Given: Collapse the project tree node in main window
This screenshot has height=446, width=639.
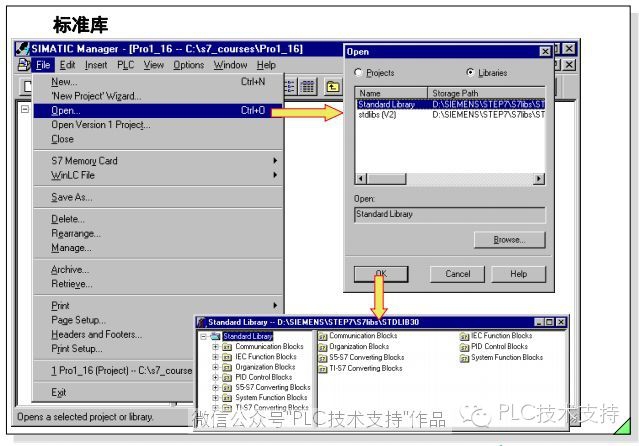Looking at the screenshot, I should pyautogui.click(x=25, y=109).
